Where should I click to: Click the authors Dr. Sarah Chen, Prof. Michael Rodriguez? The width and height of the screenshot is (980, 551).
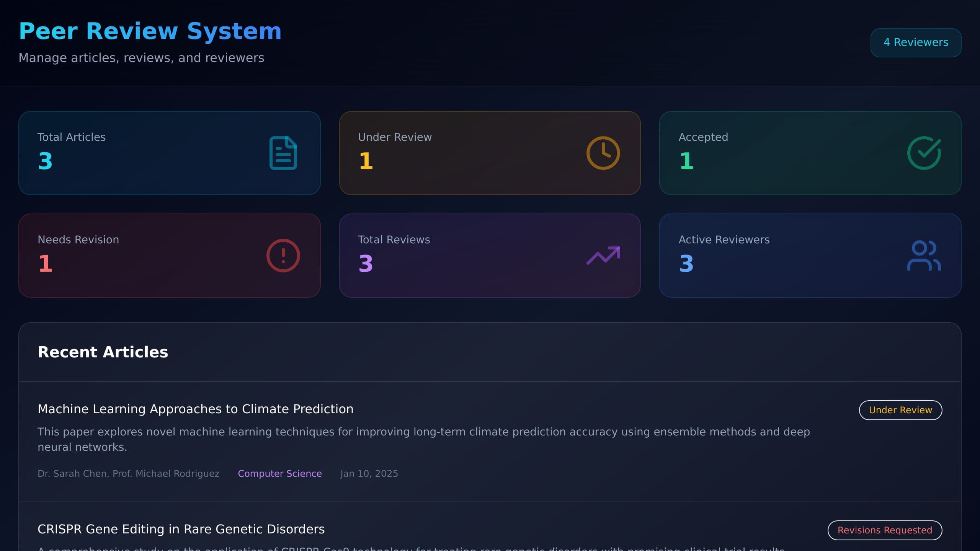click(128, 474)
